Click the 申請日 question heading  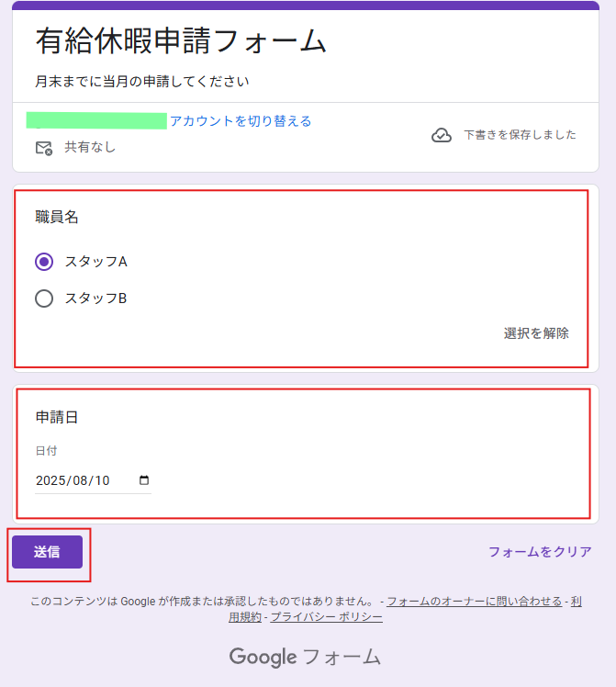[57, 417]
